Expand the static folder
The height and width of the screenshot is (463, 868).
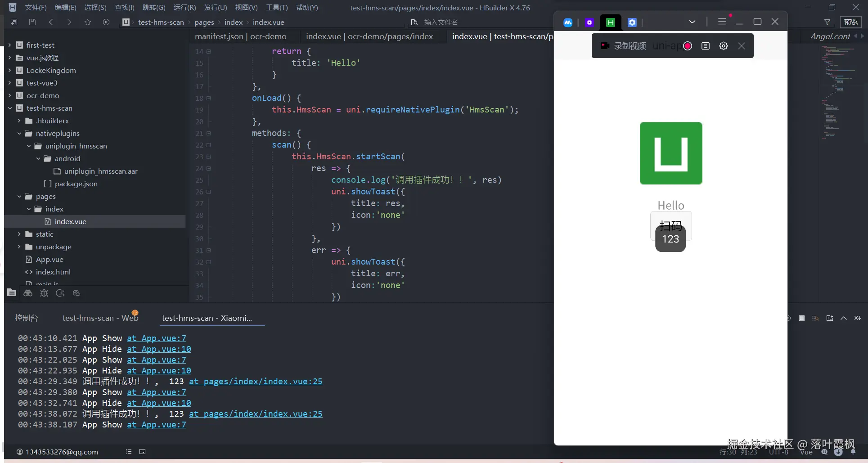(x=19, y=234)
